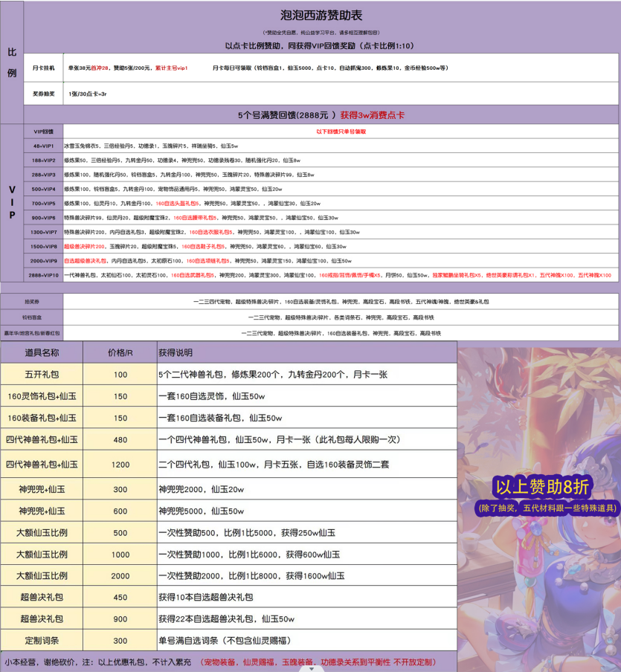Select the 700=VIP5 row label
This screenshot has height=672, width=621.
[44, 204]
